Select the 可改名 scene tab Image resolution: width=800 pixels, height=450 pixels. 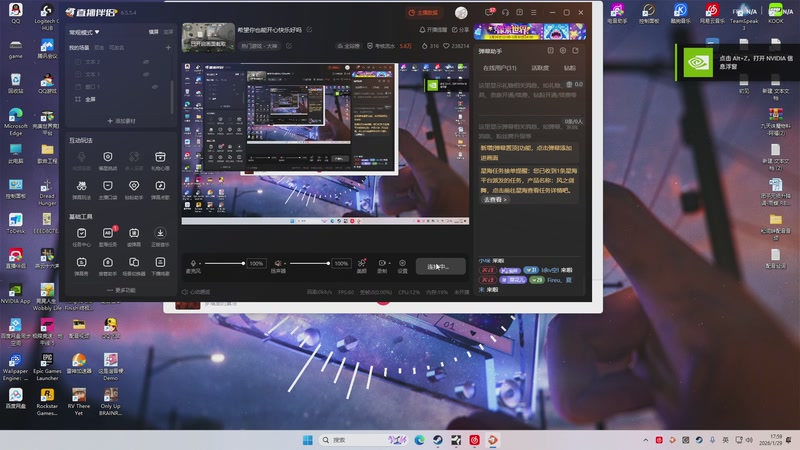[116, 47]
